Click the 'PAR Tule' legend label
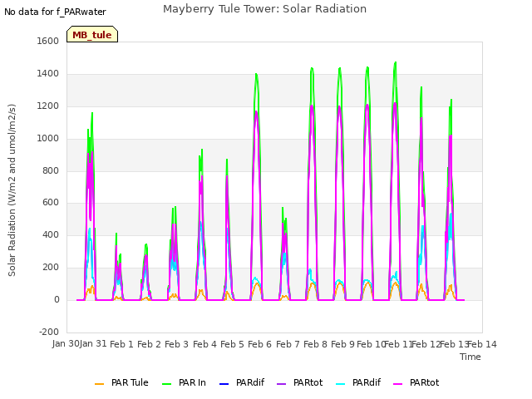 (130, 382)
